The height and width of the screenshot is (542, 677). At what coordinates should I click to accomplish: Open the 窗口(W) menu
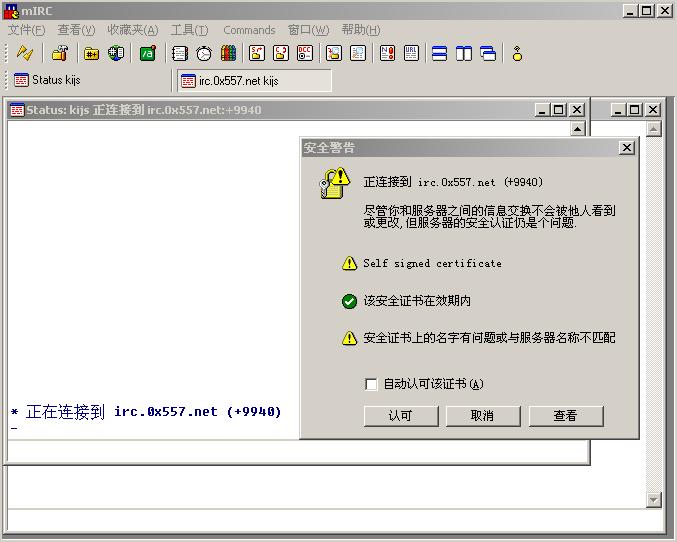309,30
